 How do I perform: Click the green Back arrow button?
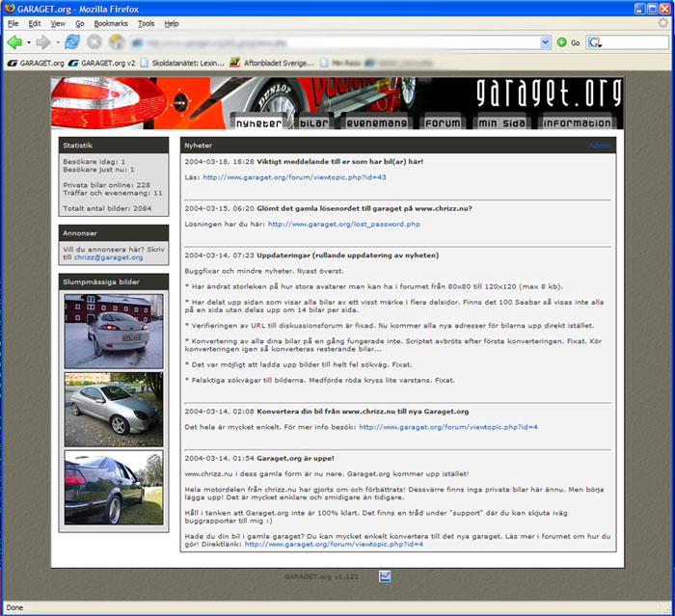click(x=14, y=42)
